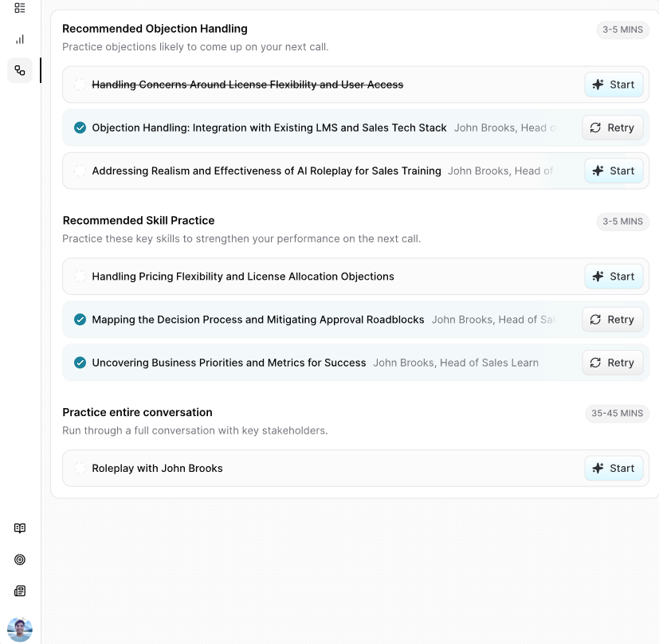Screen dimensions: 659x644
Task: Start Roleplay with John Brooks
Action: click(614, 469)
